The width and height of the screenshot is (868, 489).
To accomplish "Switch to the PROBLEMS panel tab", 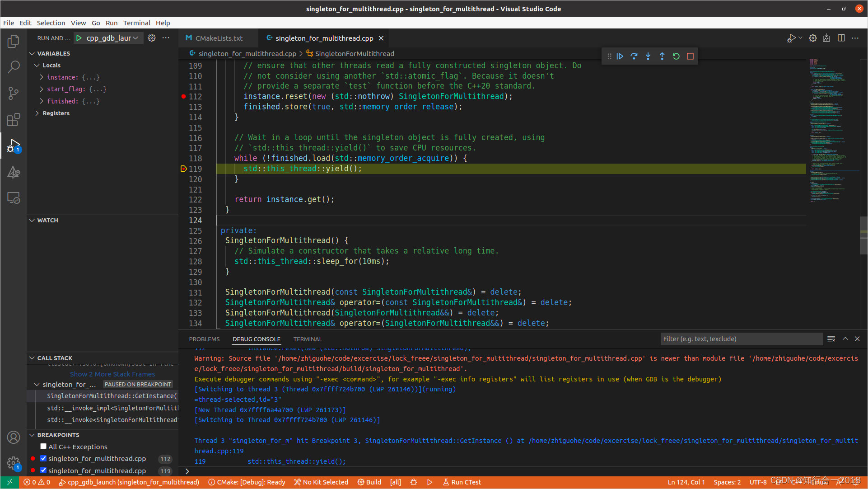I will (x=204, y=339).
